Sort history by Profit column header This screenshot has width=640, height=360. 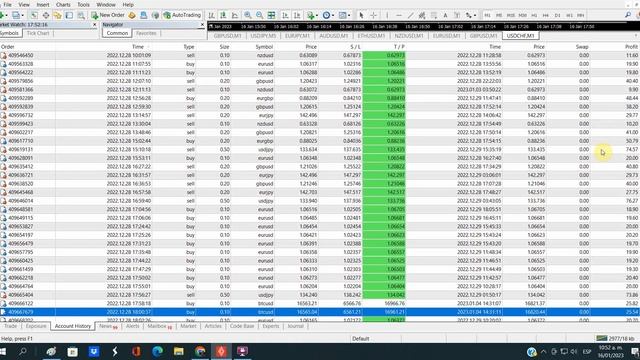tap(631, 47)
